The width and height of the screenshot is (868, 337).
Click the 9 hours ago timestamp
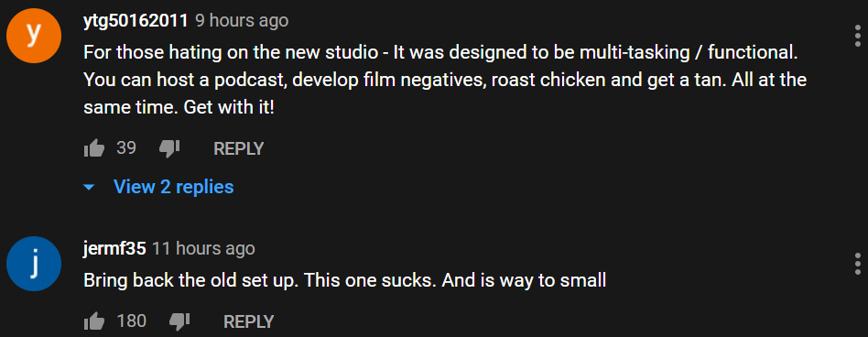(242, 21)
